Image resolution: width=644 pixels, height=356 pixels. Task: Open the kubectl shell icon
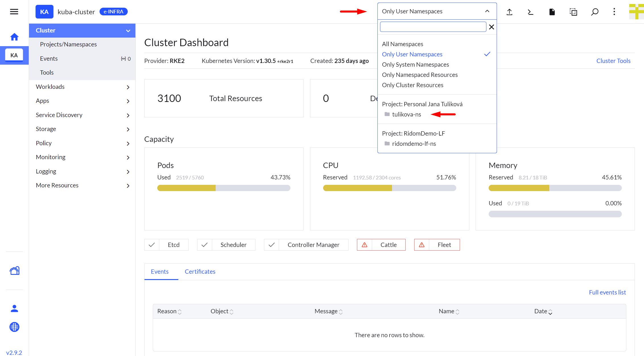(x=531, y=12)
